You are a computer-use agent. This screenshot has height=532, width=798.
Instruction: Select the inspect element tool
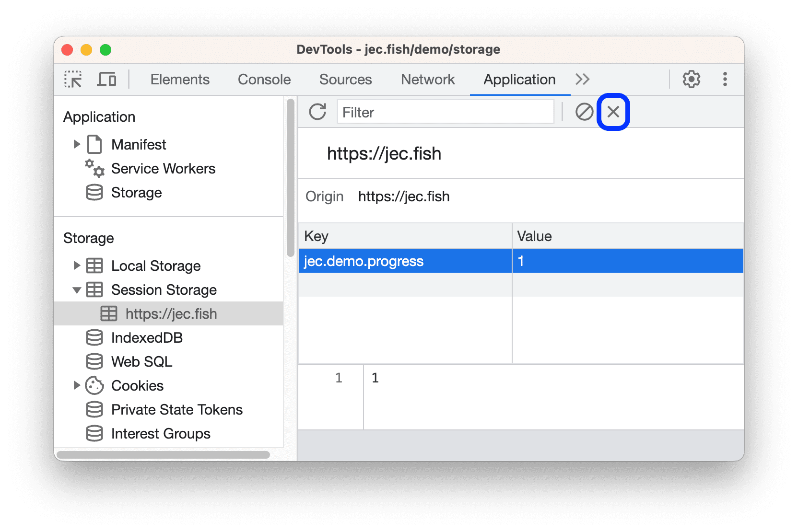click(72, 79)
